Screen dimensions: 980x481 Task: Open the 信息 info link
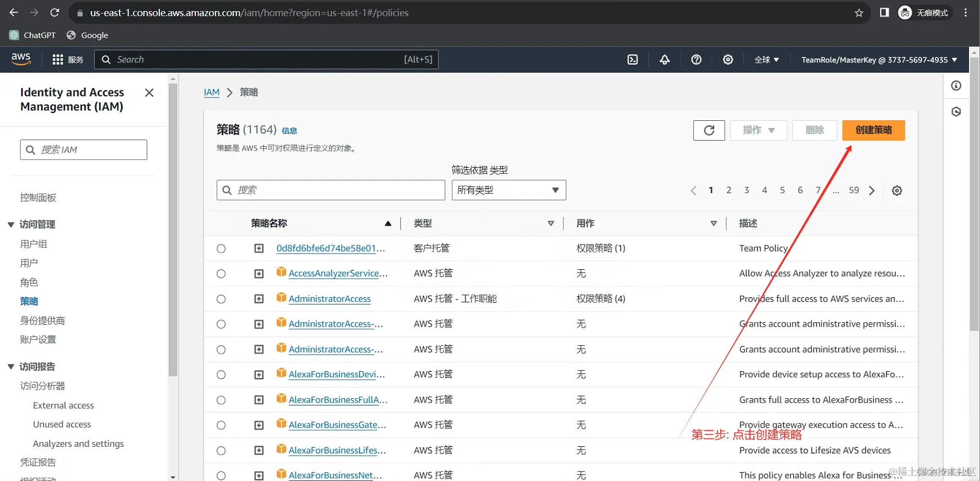[290, 131]
